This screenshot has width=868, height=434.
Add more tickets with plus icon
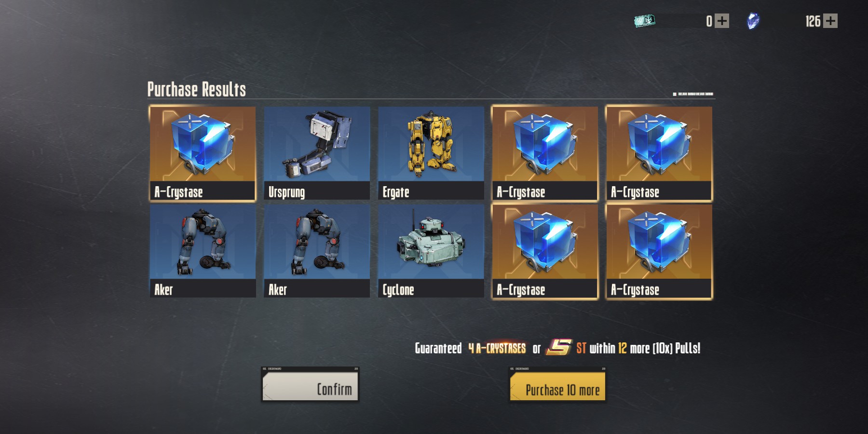coord(722,21)
